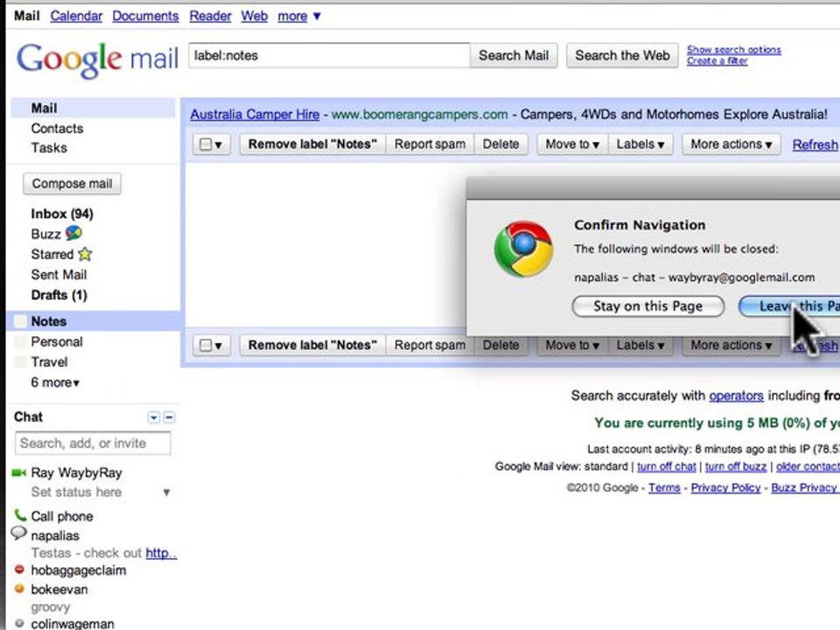Click the Search the Web button
This screenshot has width=840, height=630.
pos(622,56)
